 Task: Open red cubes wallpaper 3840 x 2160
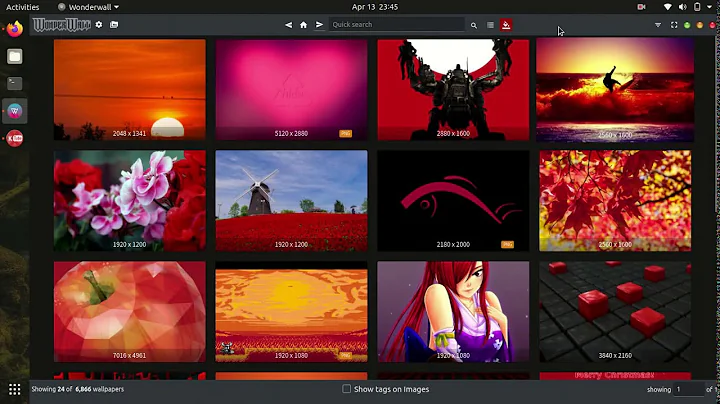615,312
